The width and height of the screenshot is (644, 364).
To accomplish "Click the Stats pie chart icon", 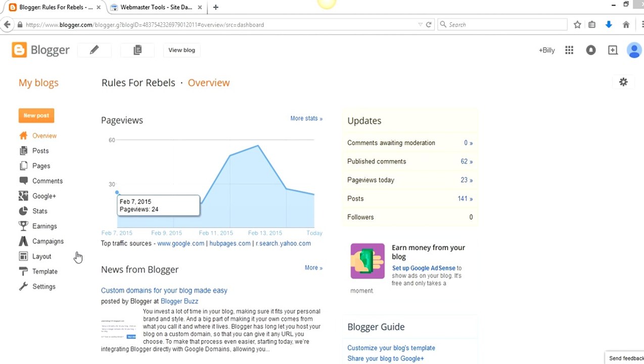I will (23, 211).
